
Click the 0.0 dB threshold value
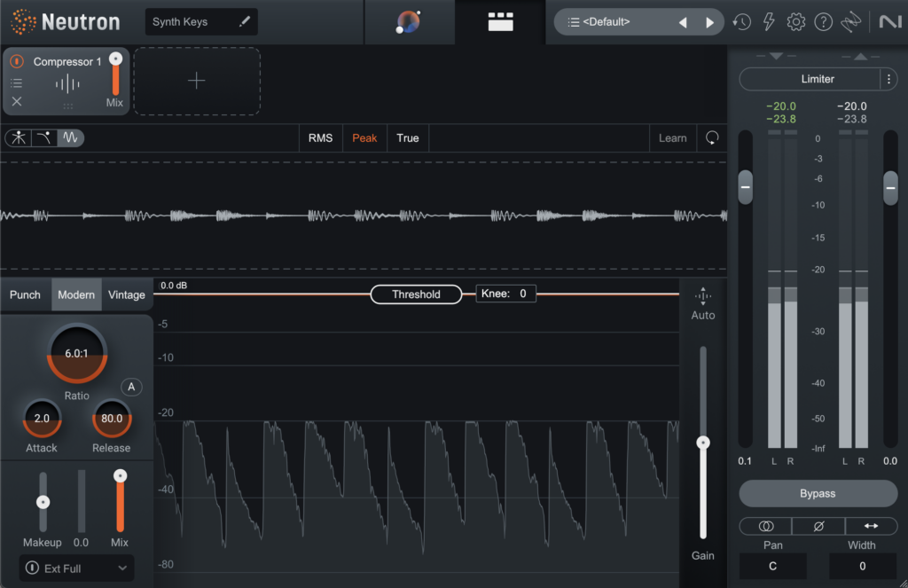click(174, 286)
